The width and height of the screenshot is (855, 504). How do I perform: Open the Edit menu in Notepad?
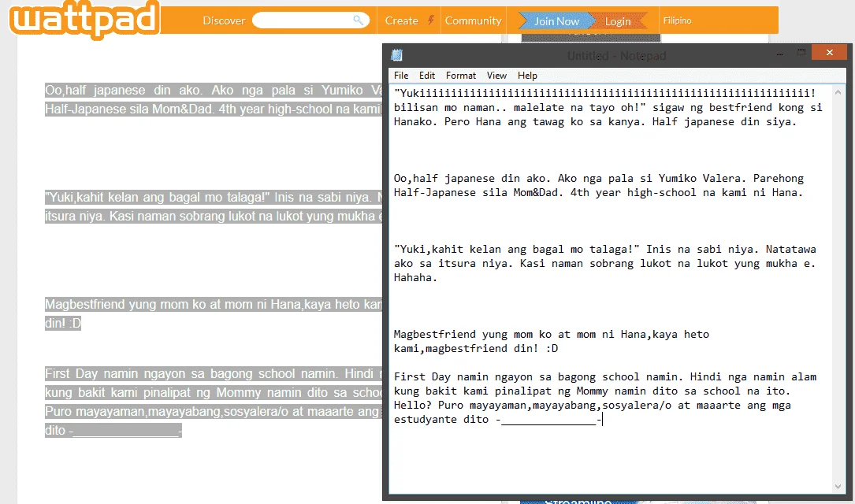click(x=427, y=75)
